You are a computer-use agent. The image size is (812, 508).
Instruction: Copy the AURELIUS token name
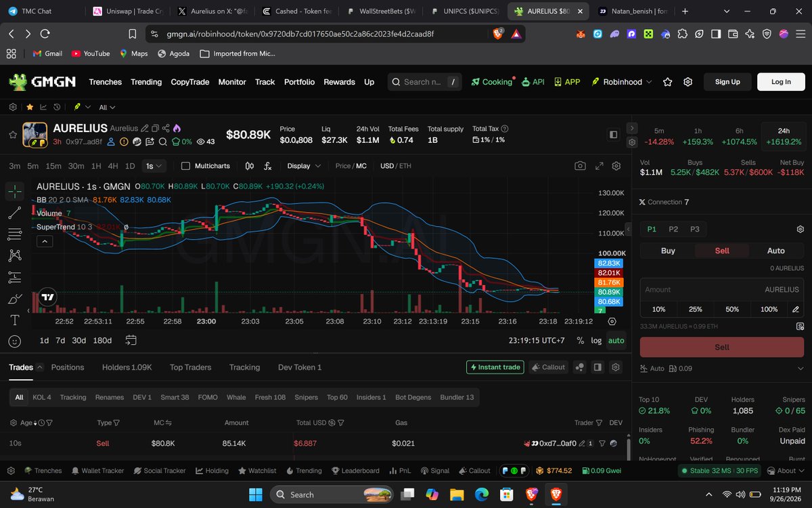tap(155, 128)
